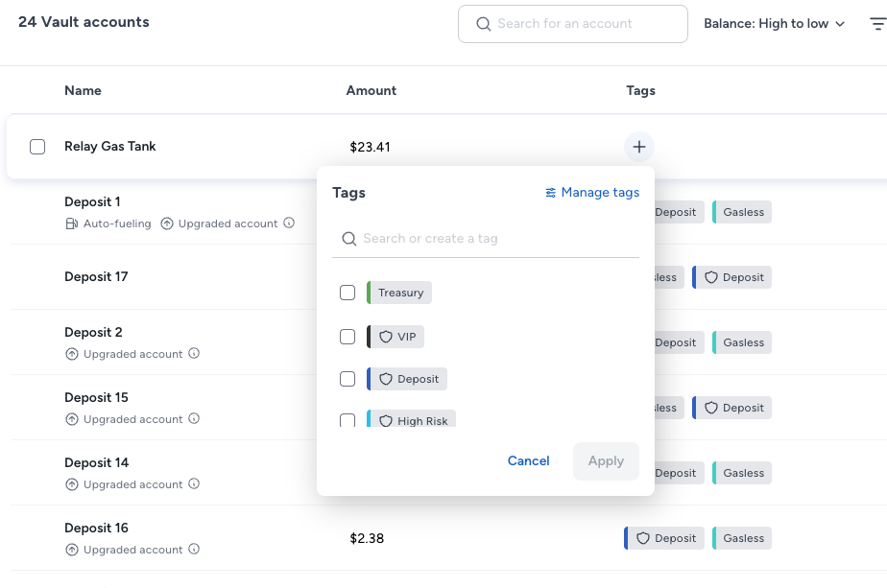Image resolution: width=887 pixels, height=588 pixels.
Task: Click the 24 Vault accounts heading
Action: (x=84, y=22)
